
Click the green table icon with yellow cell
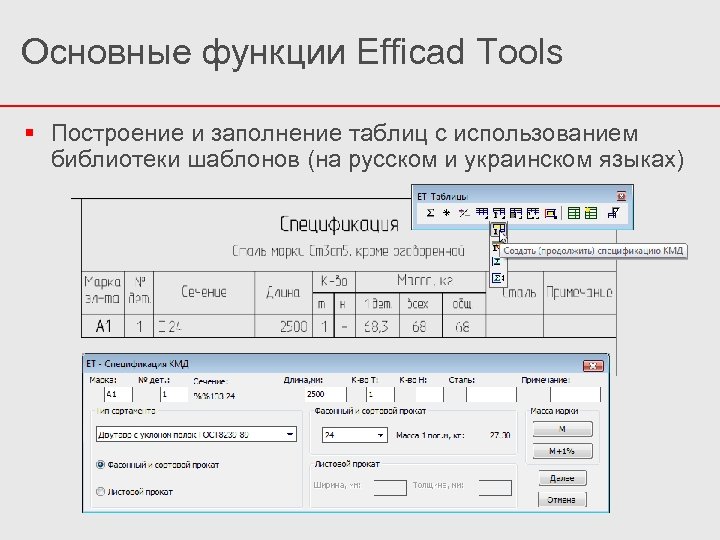click(591, 213)
